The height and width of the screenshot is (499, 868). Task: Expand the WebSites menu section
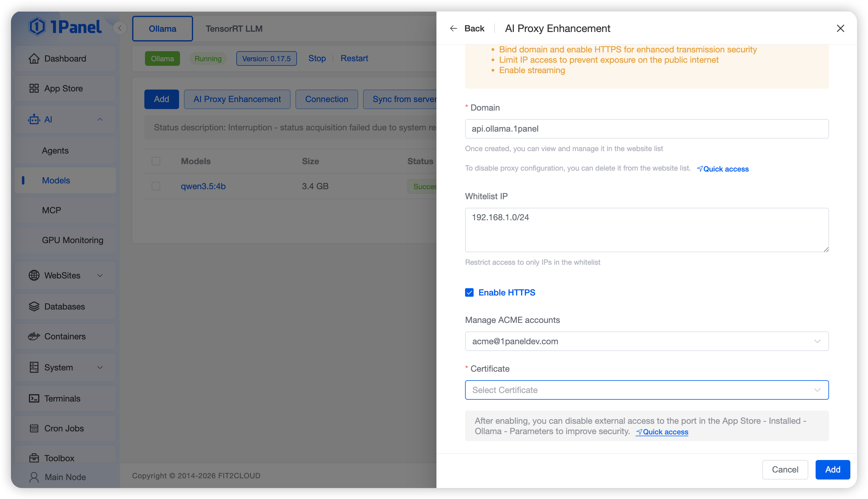[x=65, y=275]
